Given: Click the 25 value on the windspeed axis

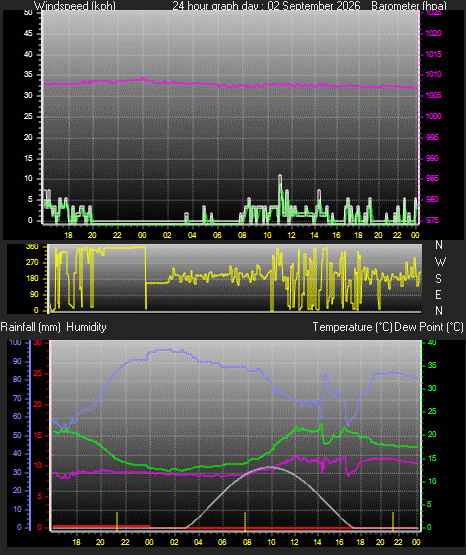Looking at the screenshot, I should (x=28, y=116).
